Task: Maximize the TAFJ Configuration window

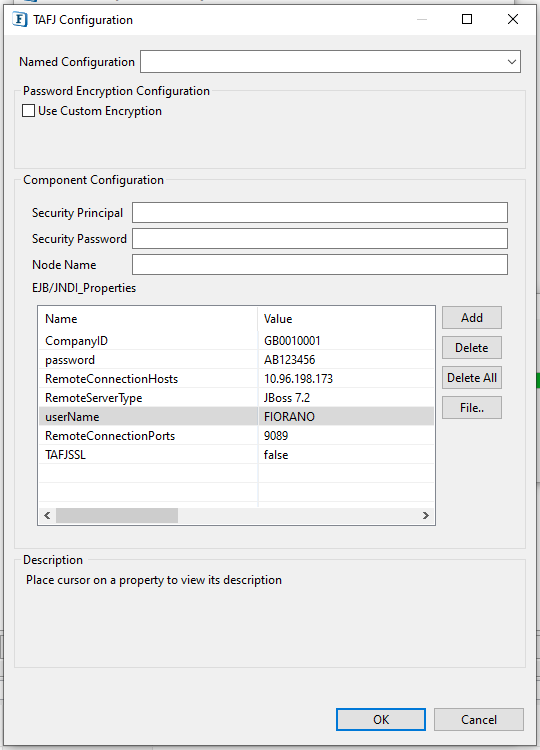Action: pos(467,19)
